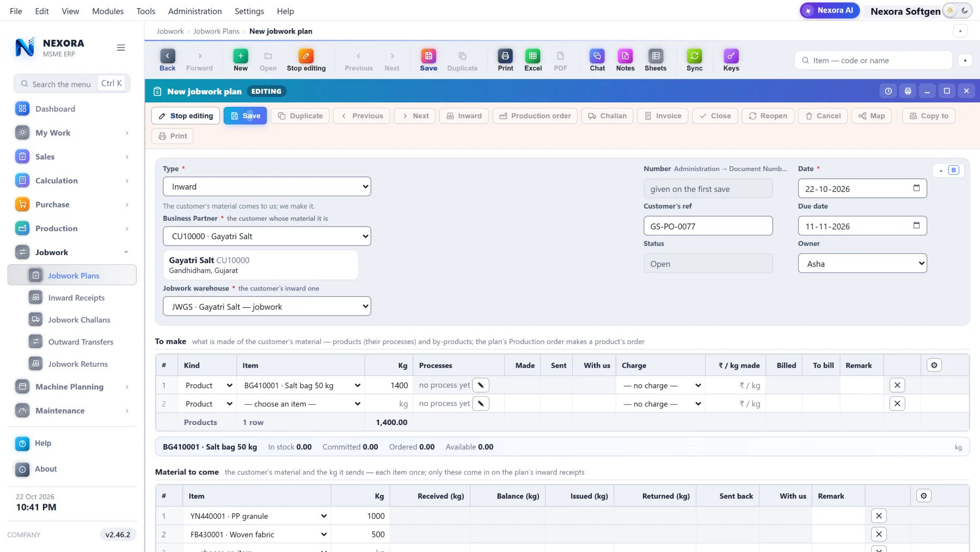This screenshot has height=552, width=980.
Task: Click the hamburger menu icon beside NEXORA logo
Action: [121, 48]
